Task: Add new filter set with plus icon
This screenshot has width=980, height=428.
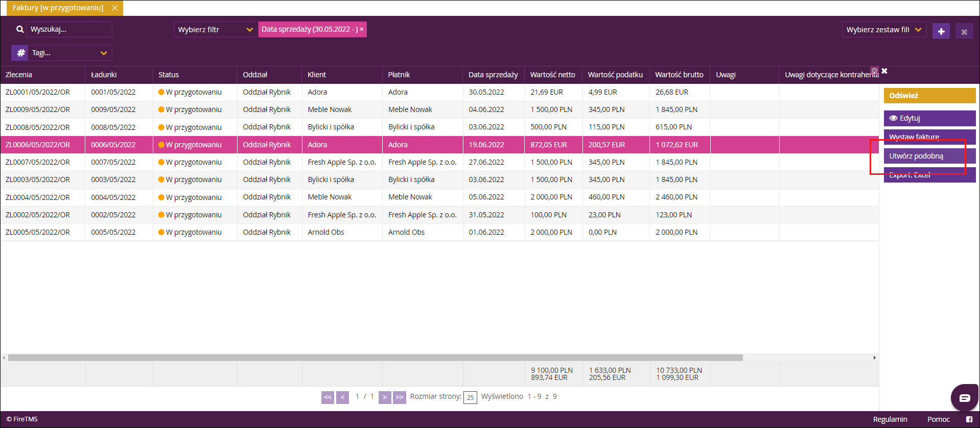Action: (941, 31)
